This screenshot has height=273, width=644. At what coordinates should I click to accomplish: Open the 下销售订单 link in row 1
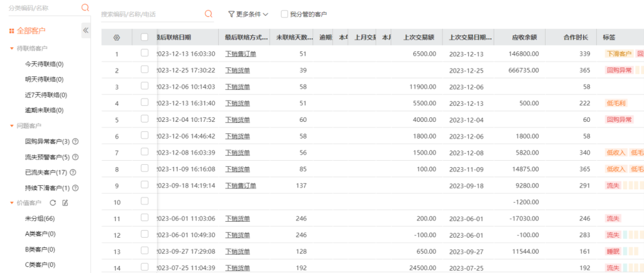click(x=240, y=54)
